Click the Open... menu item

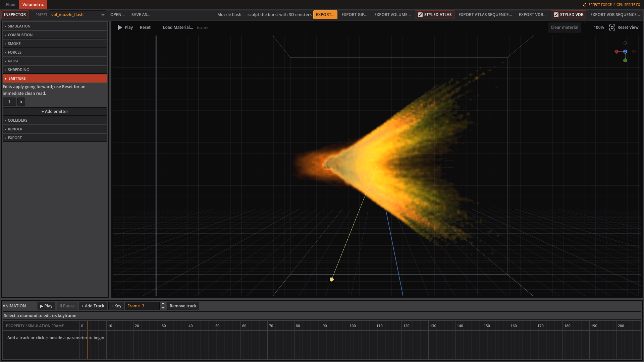tap(117, 15)
